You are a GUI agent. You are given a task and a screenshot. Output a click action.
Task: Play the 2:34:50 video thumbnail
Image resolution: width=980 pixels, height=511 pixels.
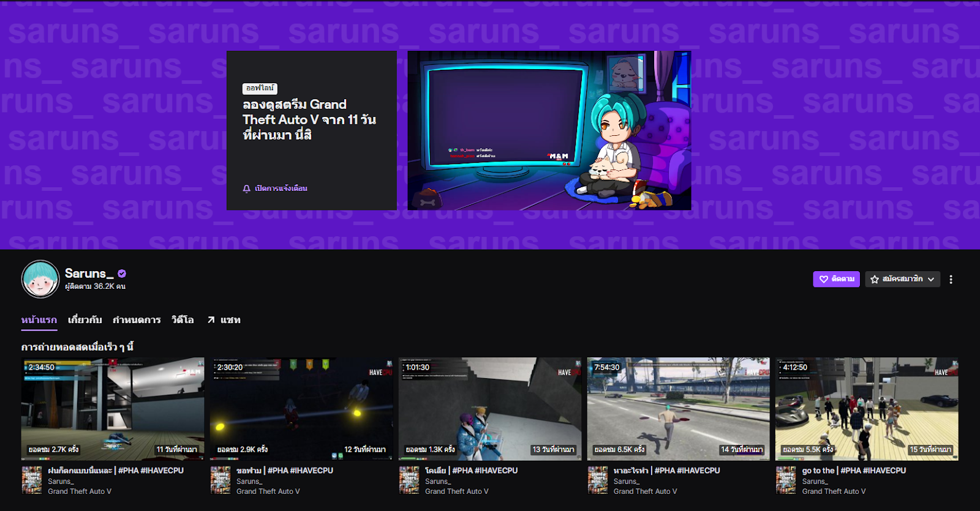pyautogui.click(x=113, y=409)
